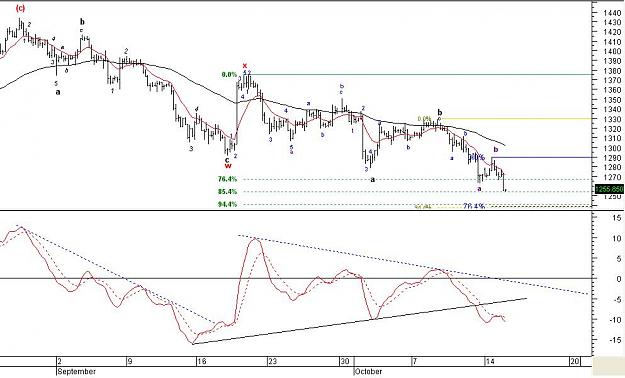
Task: Click the 1270 price axis label
Action: tap(612, 177)
